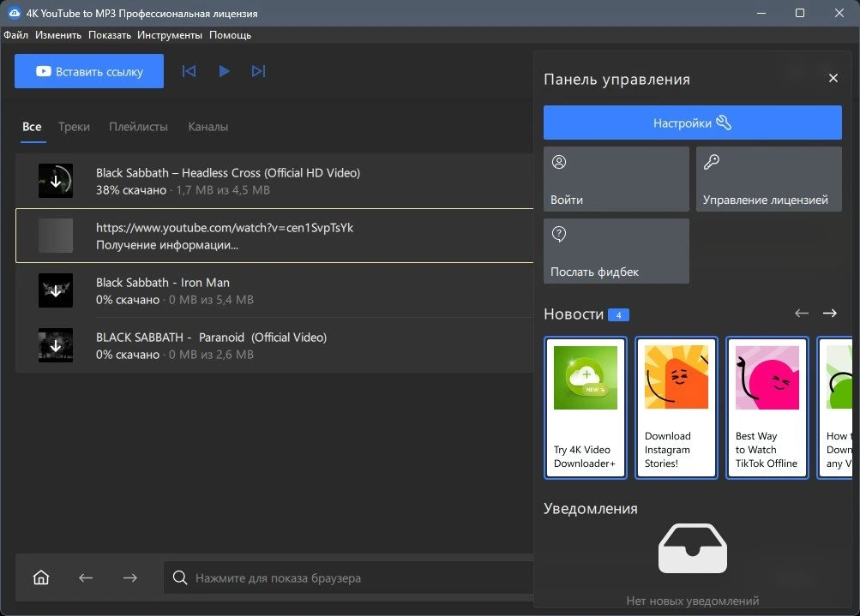The image size is (860, 616).
Task: Close the Панель управления panel
Action: (833, 78)
